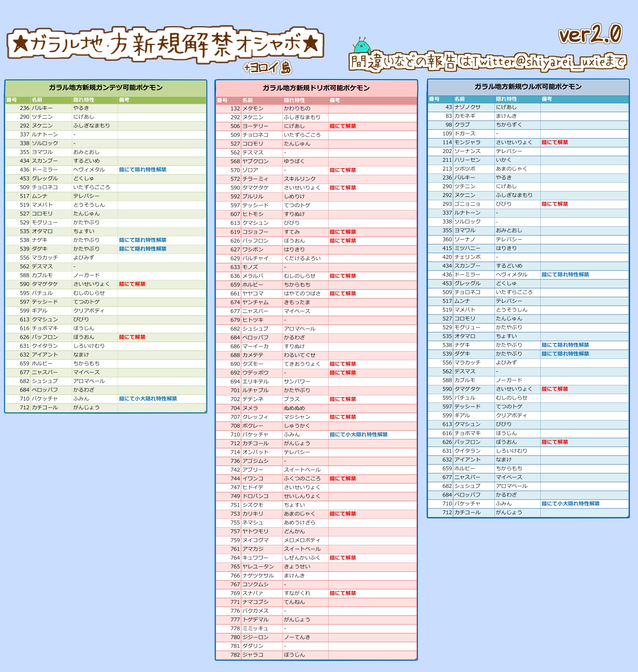Image resolution: width=638 pixels, height=672 pixels.
Task: Select the ガラル地方新規ガンテツ可能ポケモン table heading
Action: (x=106, y=88)
